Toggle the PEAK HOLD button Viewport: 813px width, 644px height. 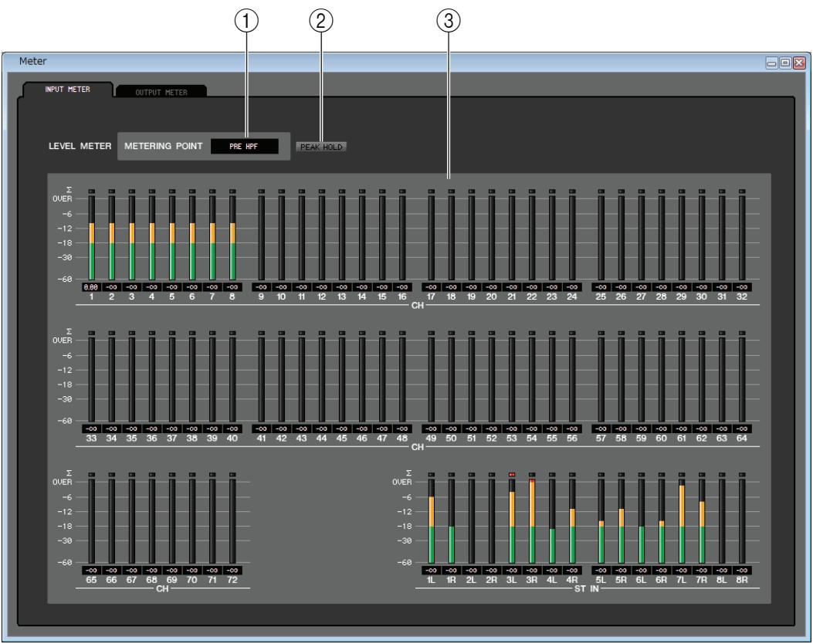coord(321,147)
